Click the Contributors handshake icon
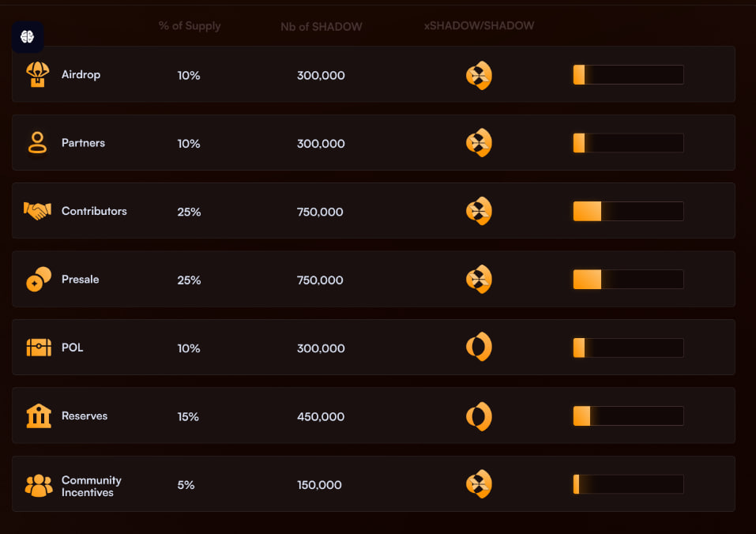756x534 pixels. click(x=37, y=211)
